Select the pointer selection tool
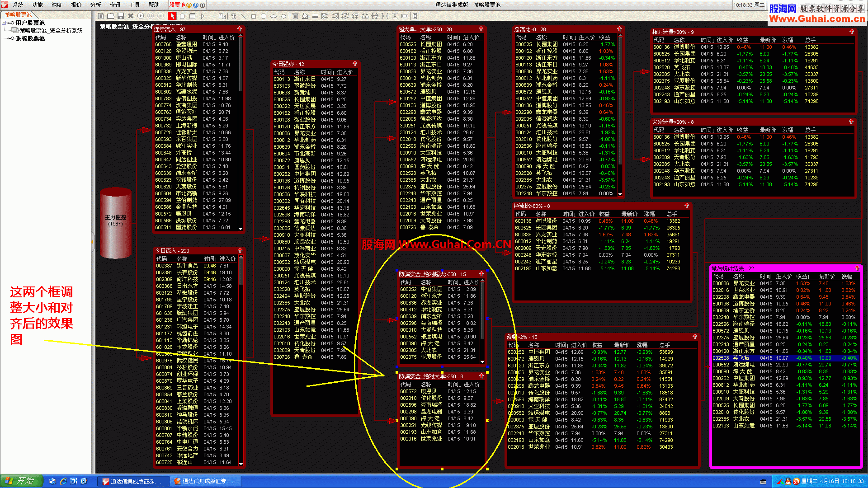Image resolution: width=868 pixels, height=488 pixels. click(x=172, y=16)
